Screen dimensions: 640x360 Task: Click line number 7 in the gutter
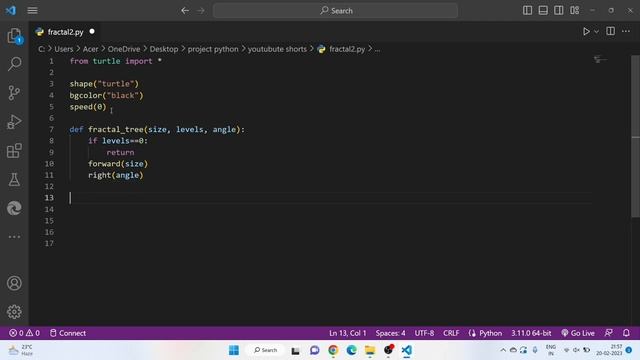pos(51,129)
